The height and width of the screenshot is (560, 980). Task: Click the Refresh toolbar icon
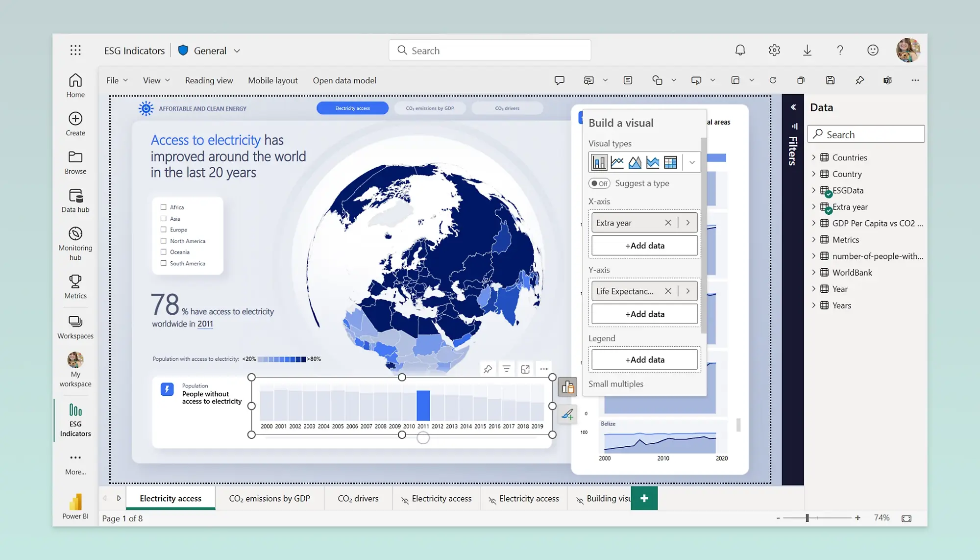tap(773, 80)
